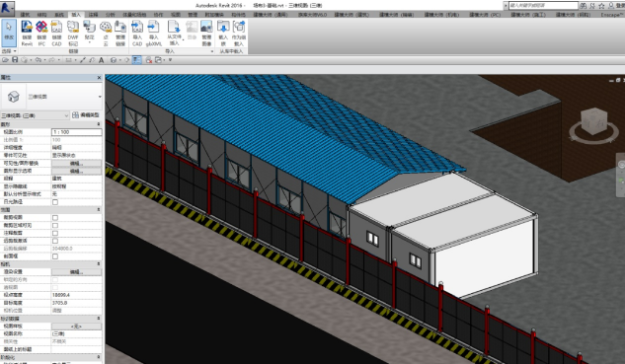
Task: Click the view scale 1:100 field
Action: tap(76, 132)
